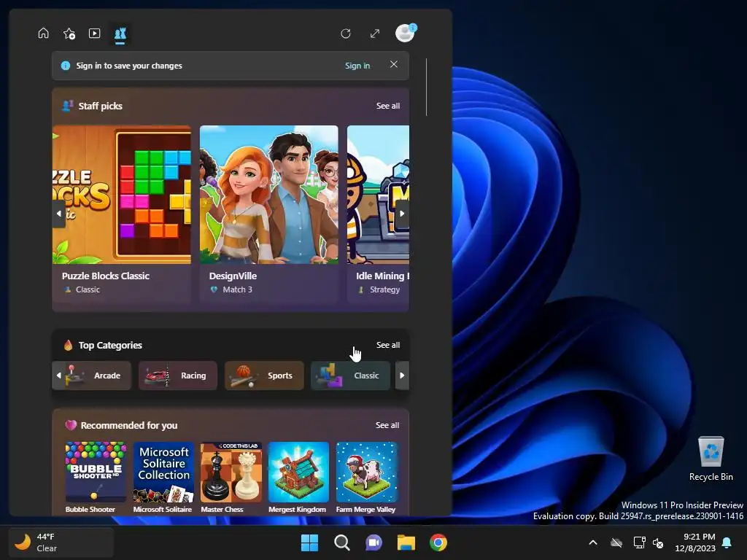
Task: Open File Explorer from taskbar
Action: click(406, 542)
